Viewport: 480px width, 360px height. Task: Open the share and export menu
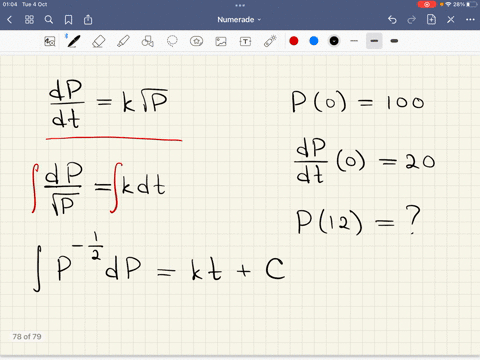[x=88, y=20]
